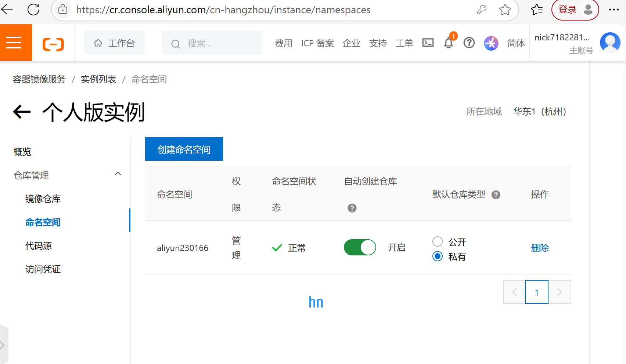Click the browser back arrow
The width and height of the screenshot is (626, 364).
7,10
